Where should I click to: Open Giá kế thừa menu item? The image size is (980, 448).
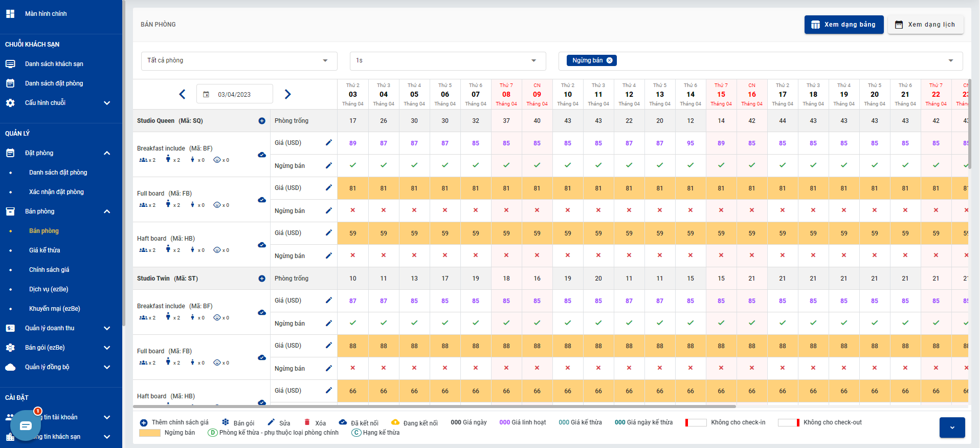pyautogui.click(x=44, y=250)
